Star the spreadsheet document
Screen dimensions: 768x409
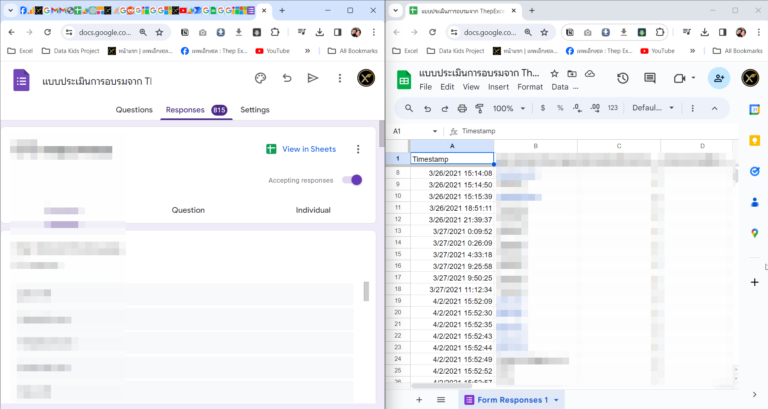(554, 73)
